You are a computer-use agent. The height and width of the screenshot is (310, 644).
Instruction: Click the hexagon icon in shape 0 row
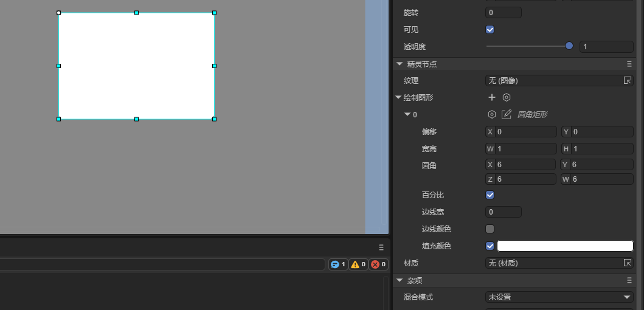click(x=492, y=114)
